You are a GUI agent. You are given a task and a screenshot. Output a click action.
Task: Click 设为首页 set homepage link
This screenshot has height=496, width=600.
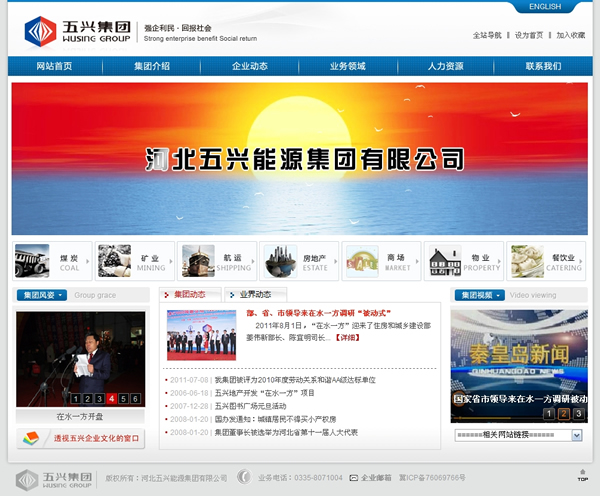pos(529,35)
